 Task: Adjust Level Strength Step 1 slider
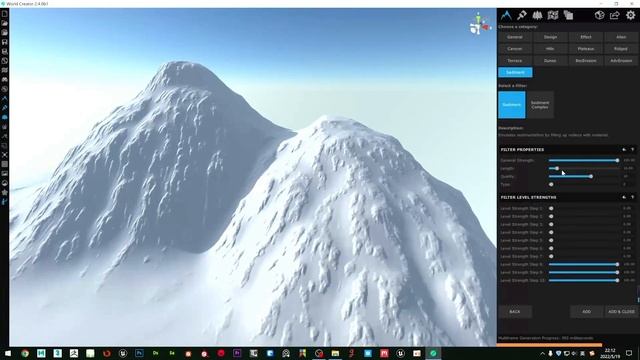coord(583,208)
